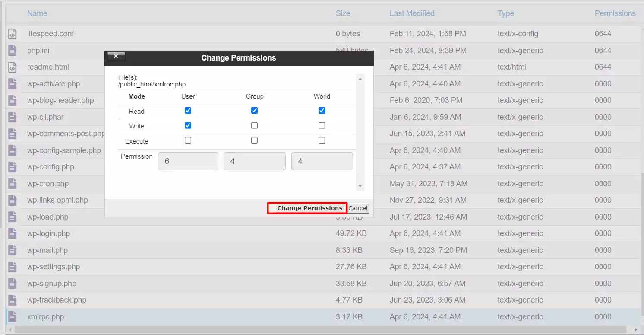This screenshot has height=335, width=644.
Task: Sort by Last Modified column
Action: click(412, 13)
